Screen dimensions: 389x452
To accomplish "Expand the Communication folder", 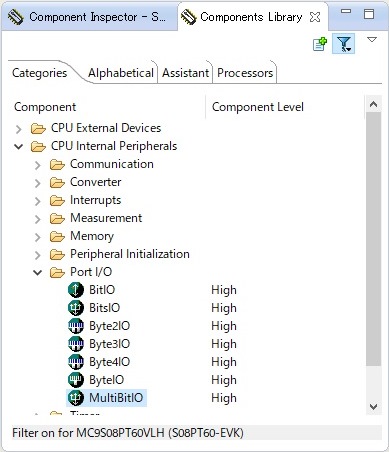I will tap(38, 164).
